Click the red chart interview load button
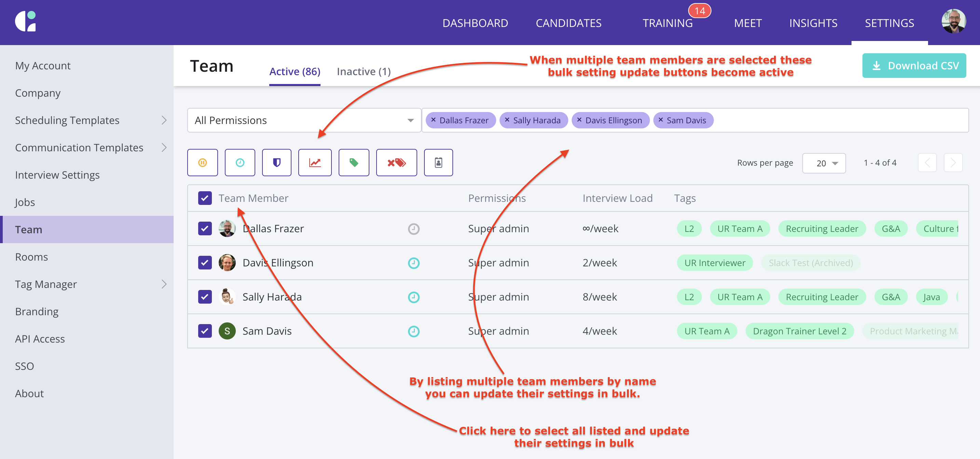 tap(315, 163)
